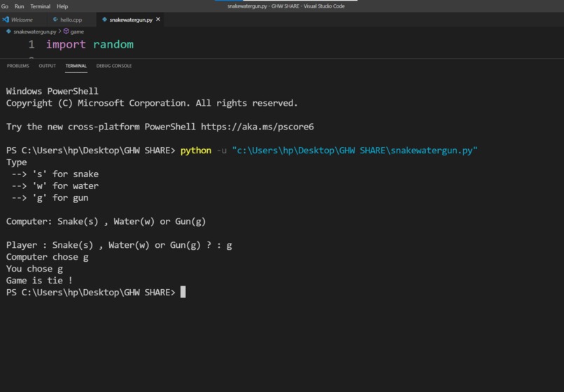The width and height of the screenshot is (564, 392).
Task: Click the 'Copyright (C) Microsoft Corporation' line
Action: [152, 104]
